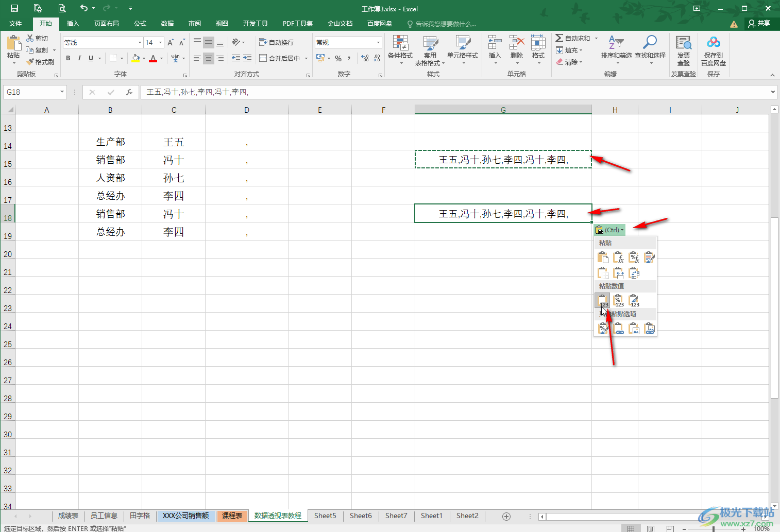Image resolution: width=780 pixels, height=532 pixels.
Task: Paste as Picture icon
Action: click(x=634, y=329)
